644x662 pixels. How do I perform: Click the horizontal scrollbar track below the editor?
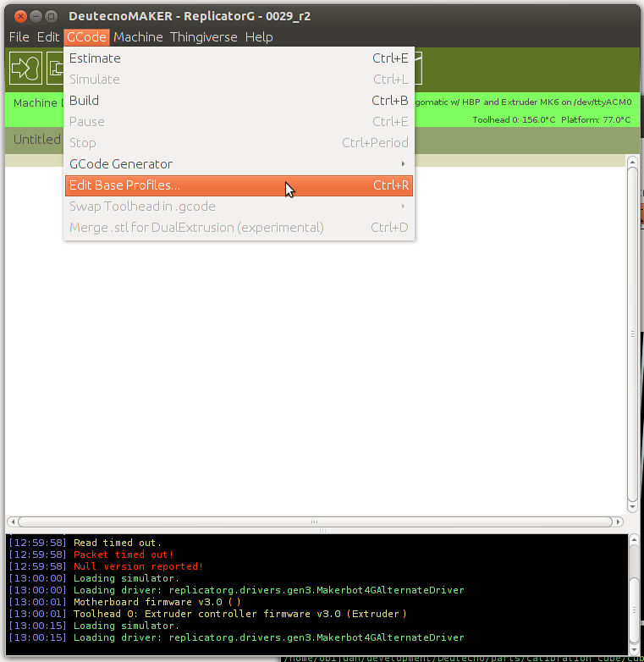313,521
